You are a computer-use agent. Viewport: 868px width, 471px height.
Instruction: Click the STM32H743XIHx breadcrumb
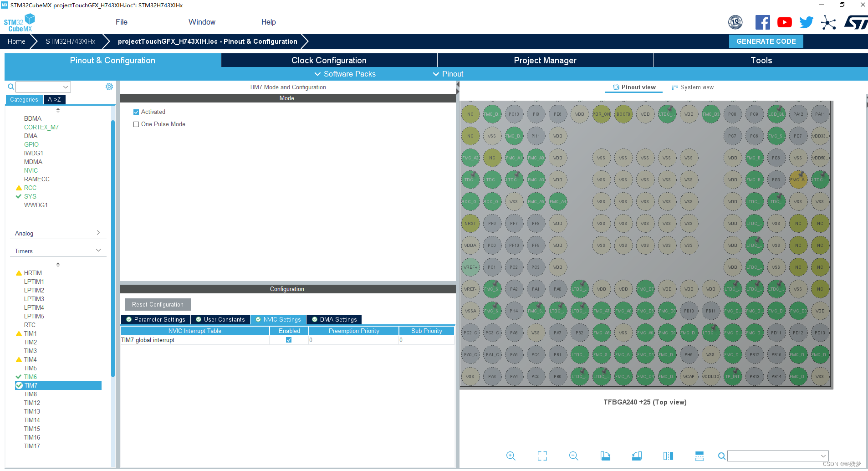pos(70,41)
